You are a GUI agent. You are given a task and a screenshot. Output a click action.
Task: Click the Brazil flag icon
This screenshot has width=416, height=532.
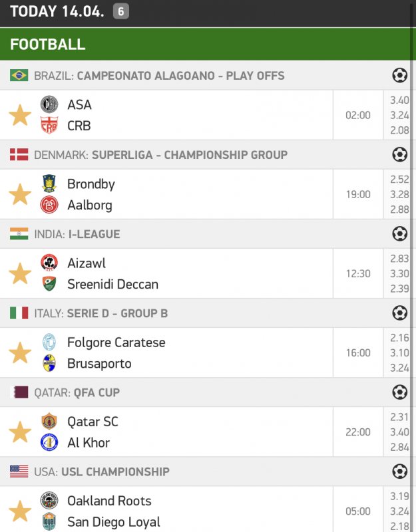(19, 75)
